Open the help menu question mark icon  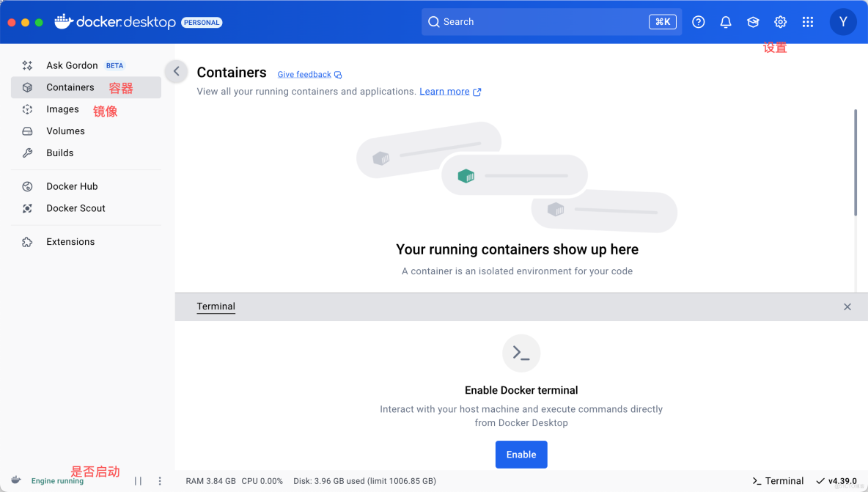[x=698, y=22]
